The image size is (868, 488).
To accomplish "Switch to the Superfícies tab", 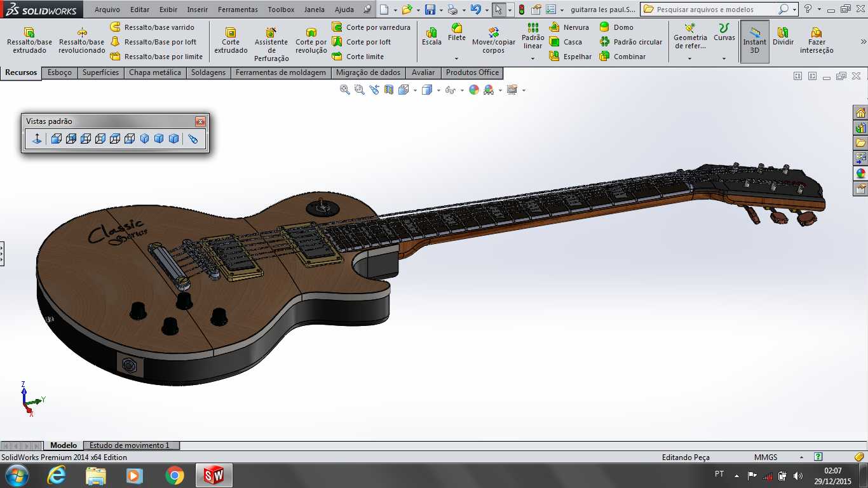I will [100, 72].
